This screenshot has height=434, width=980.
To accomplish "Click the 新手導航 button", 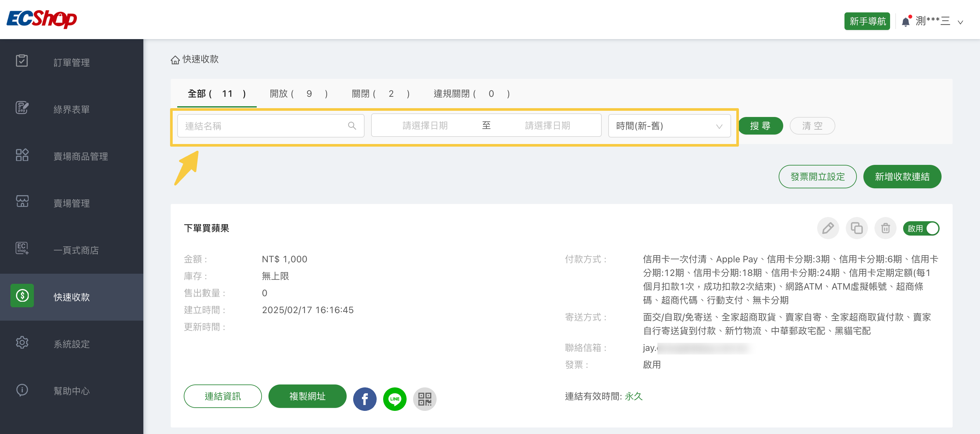I will click(x=867, y=21).
